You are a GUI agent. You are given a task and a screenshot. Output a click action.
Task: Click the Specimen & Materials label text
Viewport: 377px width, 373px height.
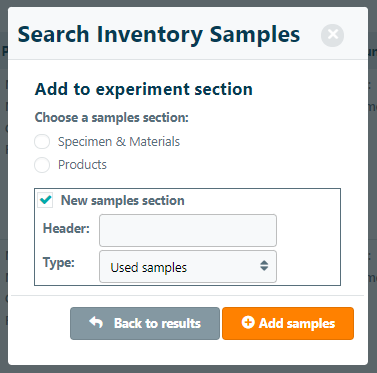tap(119, 142)
